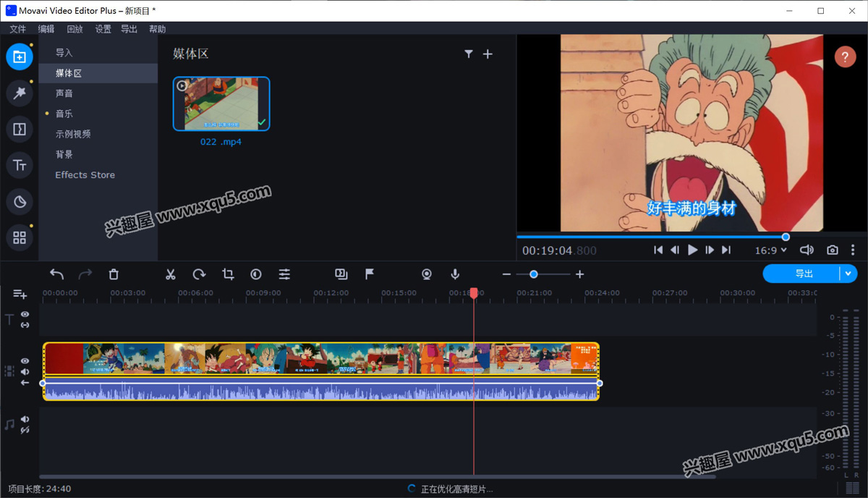Screen dimensions: 868x498
Task: Toggle link icon on the title track
Action: [x=25, y=325]
